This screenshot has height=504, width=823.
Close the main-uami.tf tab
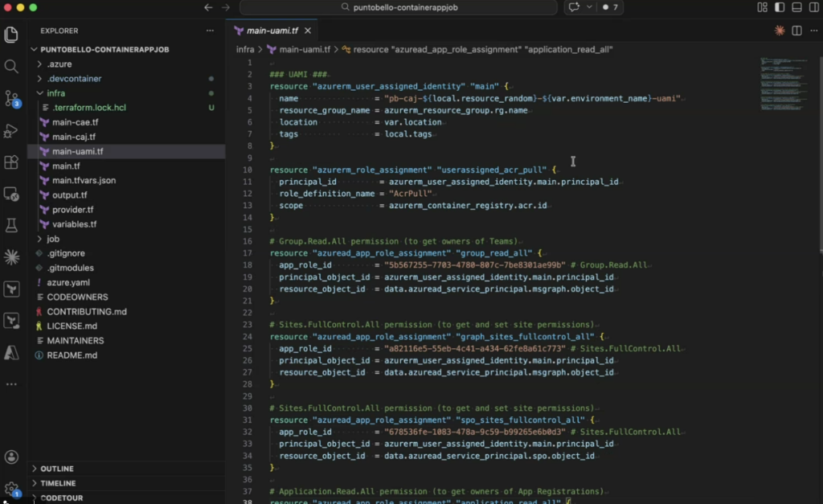point(307,31)
